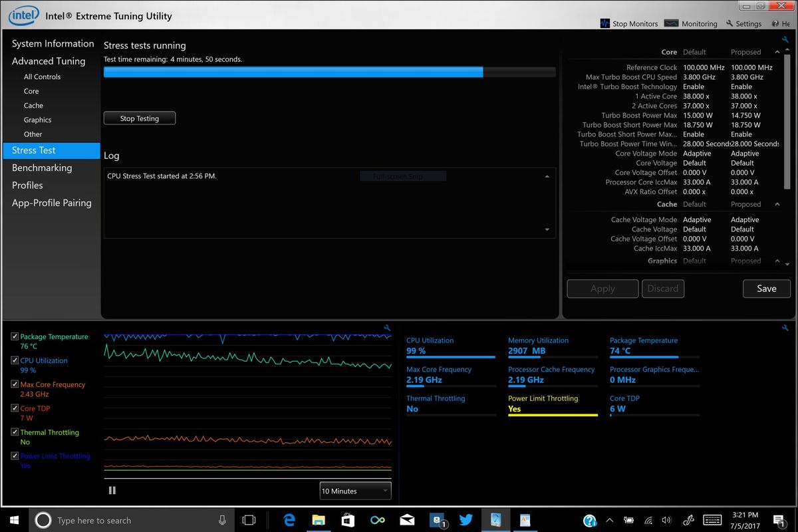Click the wrench icon above the monitoring graph
The width and height of the screenshot is (798, 532).
pos(387,327)
